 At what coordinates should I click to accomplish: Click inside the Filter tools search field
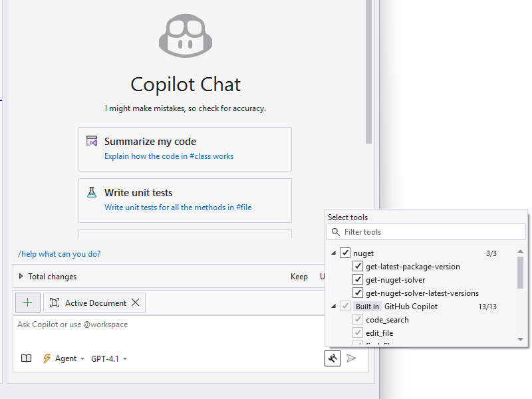tap(426, 231)
